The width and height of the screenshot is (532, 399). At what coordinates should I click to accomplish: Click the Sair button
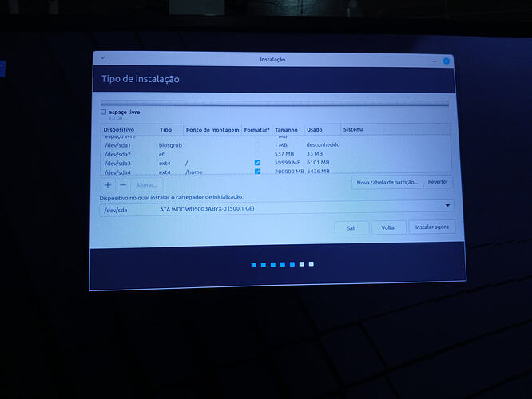pyautogui.click(x=351, y=228)
